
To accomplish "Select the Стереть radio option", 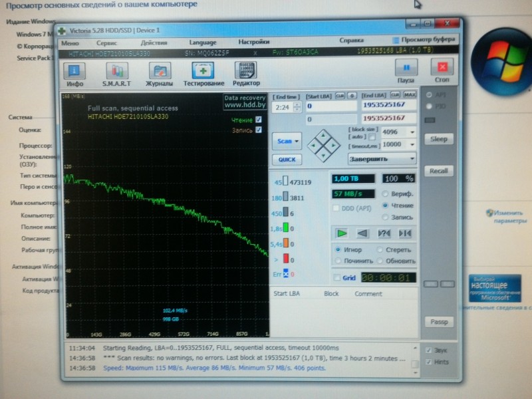I will 380,250.
